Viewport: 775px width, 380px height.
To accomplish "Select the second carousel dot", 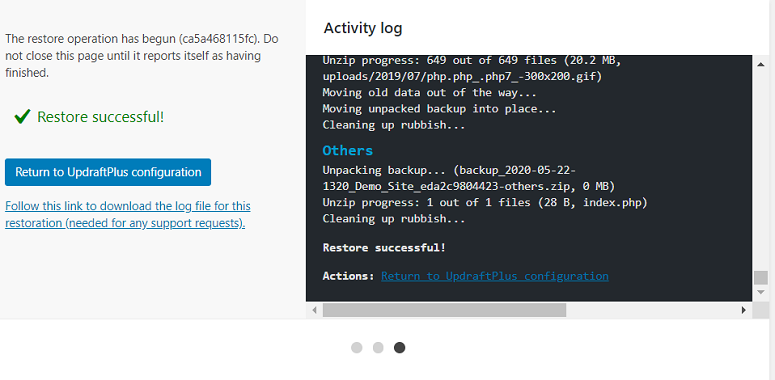I will pyautogui.click(x=378, y=347).
